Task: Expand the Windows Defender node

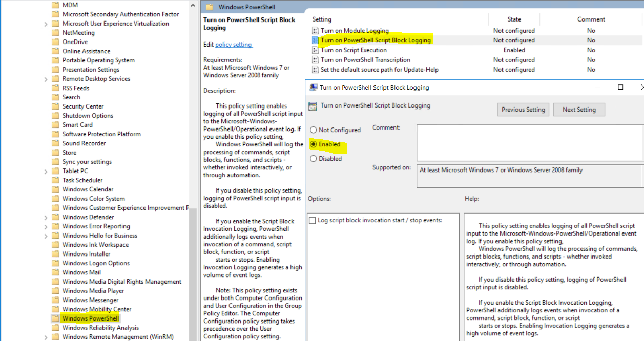Action: [46, 217]
